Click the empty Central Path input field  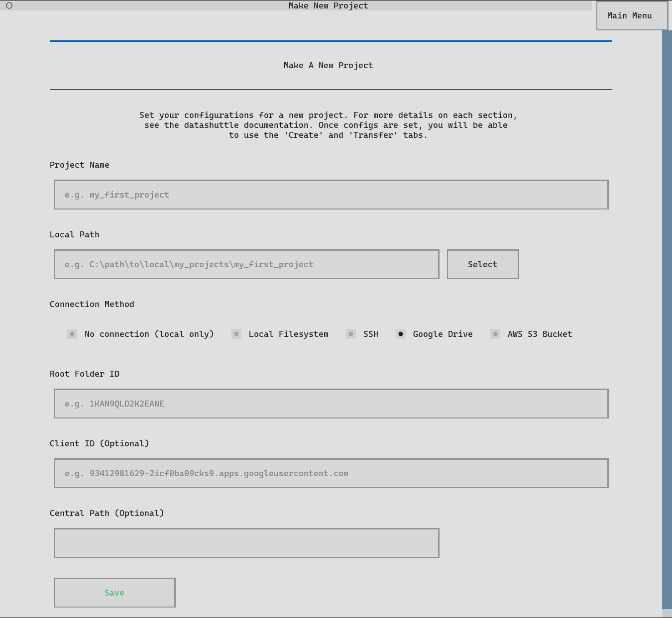246,543
